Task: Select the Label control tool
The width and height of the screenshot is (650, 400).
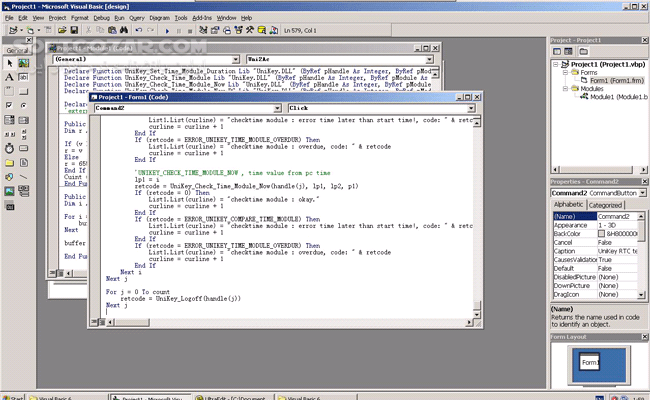Action: [8, 75]
